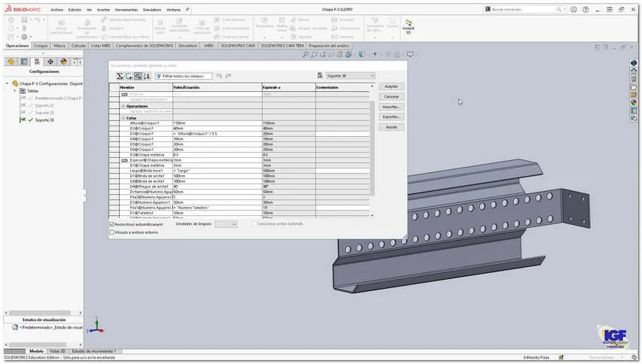This screenshot has height=364, width=642.
Task: Click the Ayuda button
Action: pyautogui.click(x=391, y=127)
